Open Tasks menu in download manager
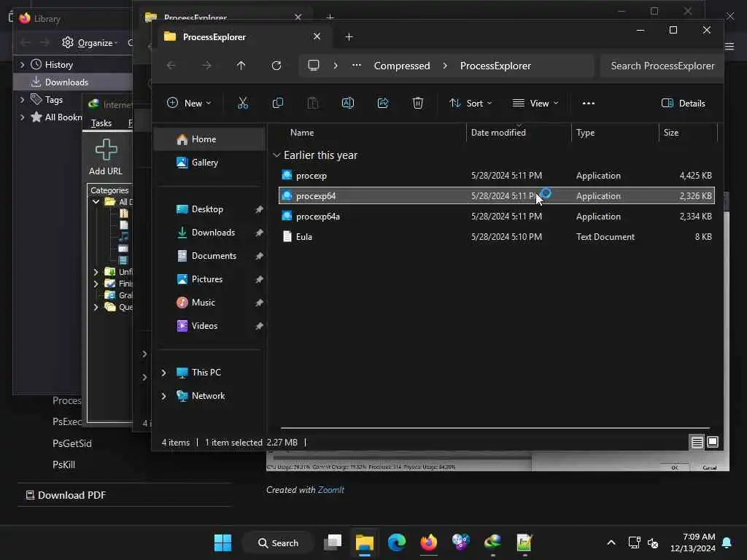The height and width of the screenshot is (560, 747). pos(101,122)
